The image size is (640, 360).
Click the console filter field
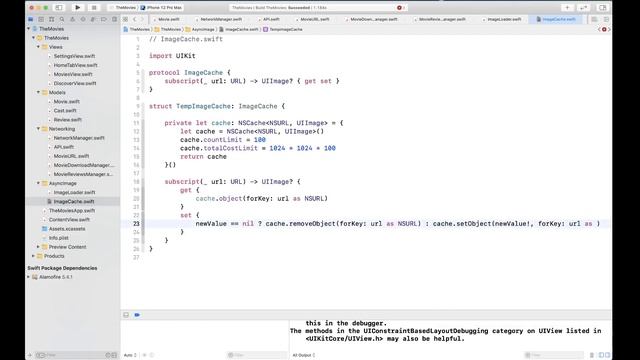pos(555,355)
